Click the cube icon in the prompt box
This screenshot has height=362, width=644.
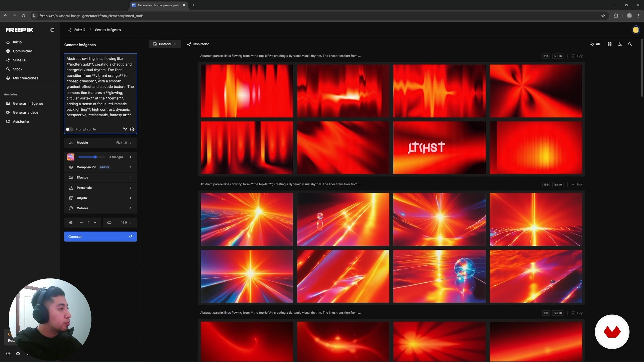click(x=132, y=129)
